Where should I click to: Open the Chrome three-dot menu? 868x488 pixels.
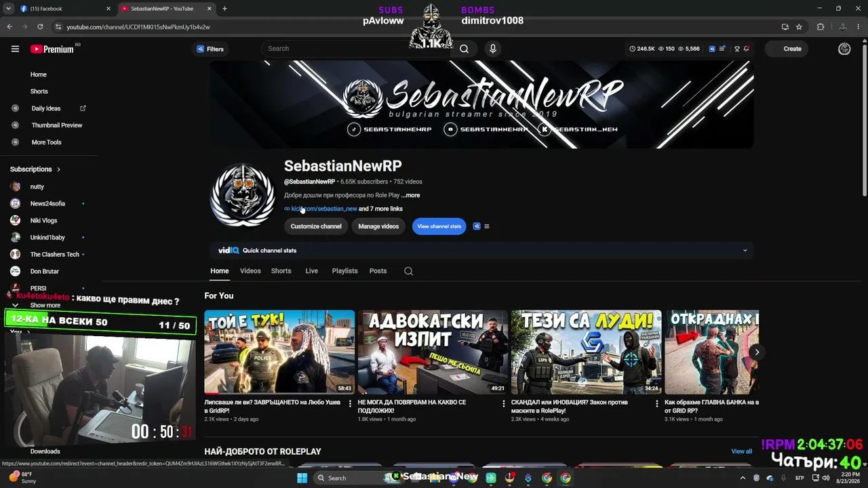tap(859, 27)
